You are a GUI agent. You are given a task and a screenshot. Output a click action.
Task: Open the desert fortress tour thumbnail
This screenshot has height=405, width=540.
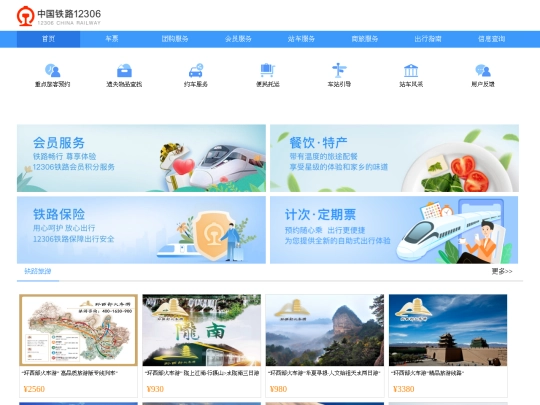coord(448,330)
